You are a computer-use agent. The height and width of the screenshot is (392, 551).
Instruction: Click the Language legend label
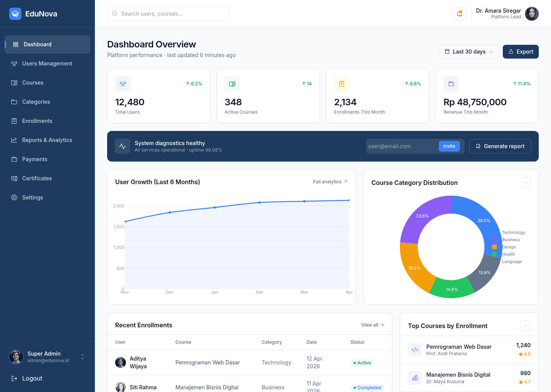click(x=512, y=261)
